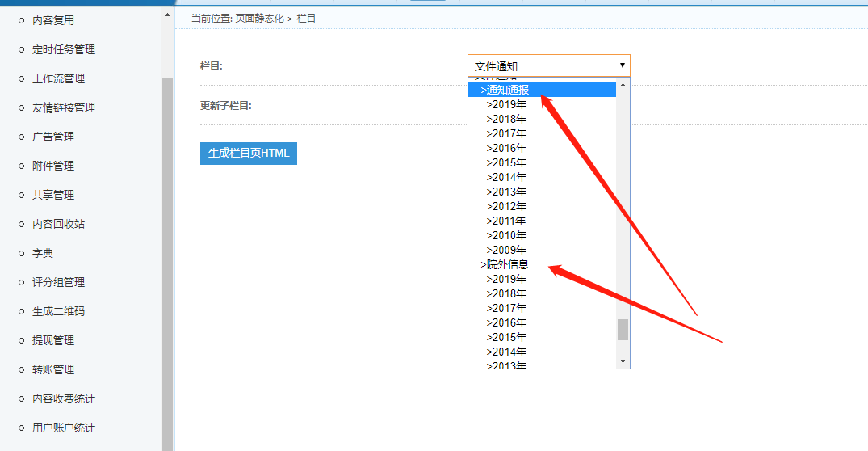This screenshot has width=868, height=451.
Task: Select 字典 in the sidebar
Action: click(x=43, y=253)
